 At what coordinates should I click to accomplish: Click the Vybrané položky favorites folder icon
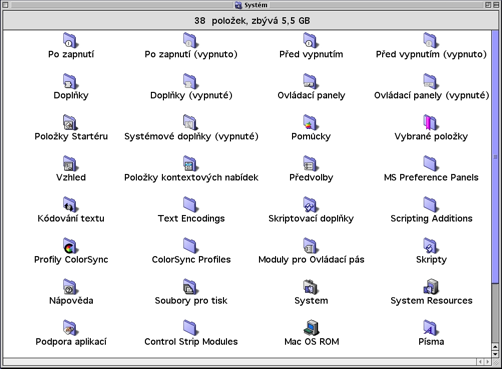point(431,123)
